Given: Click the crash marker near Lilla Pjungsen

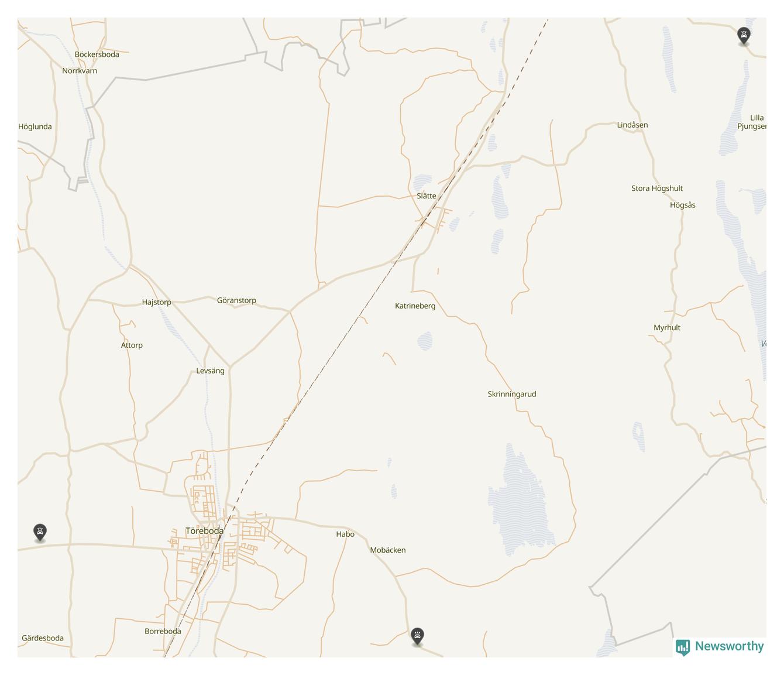Looking at the screenshot, I should [744, 36].
